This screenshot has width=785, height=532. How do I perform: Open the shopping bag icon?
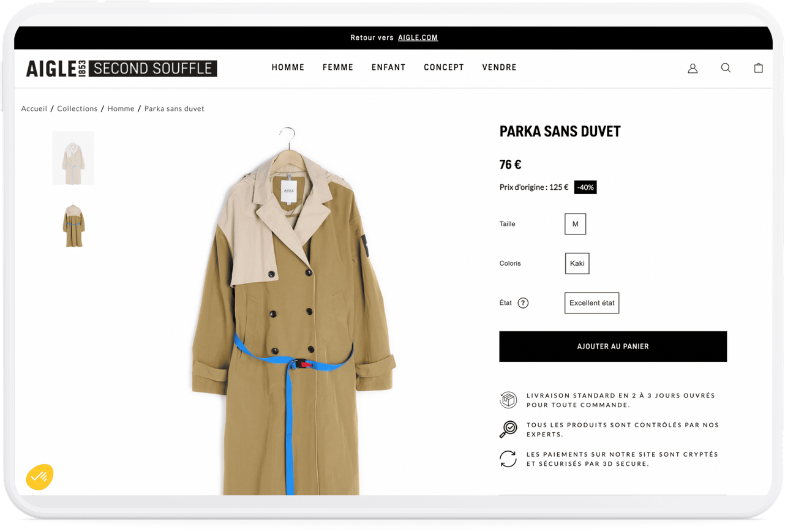coord(758,67)
